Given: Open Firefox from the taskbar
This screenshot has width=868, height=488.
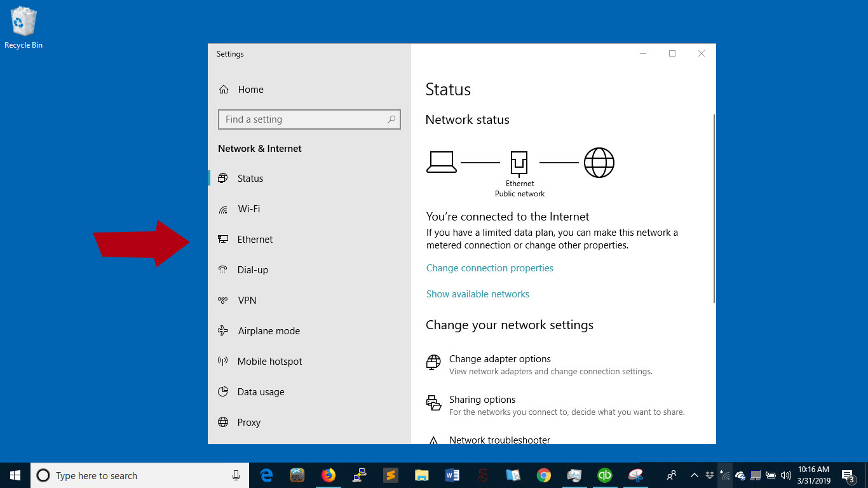Looking at the screenshot, I should 328,475.
